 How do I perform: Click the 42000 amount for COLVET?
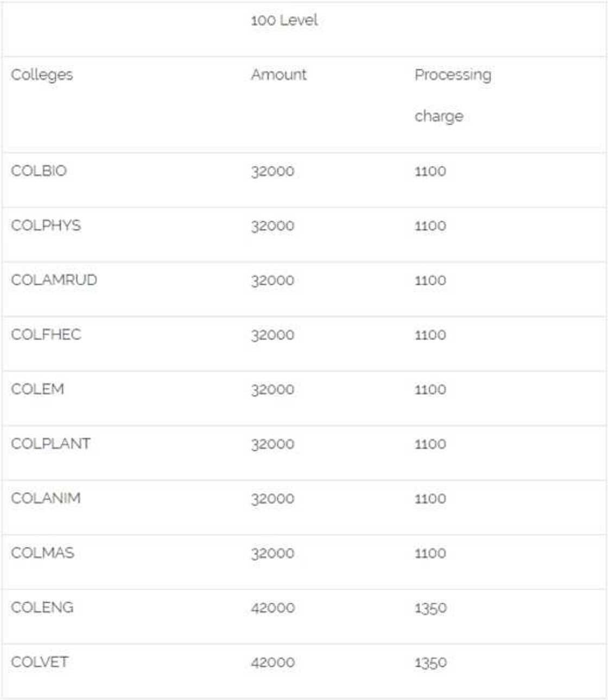point(273,663)
